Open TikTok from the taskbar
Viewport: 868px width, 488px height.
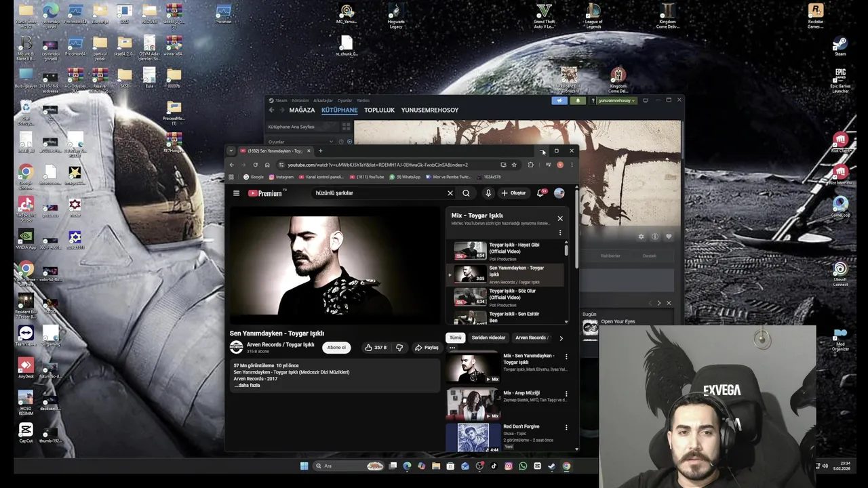[x=494, y=466]
